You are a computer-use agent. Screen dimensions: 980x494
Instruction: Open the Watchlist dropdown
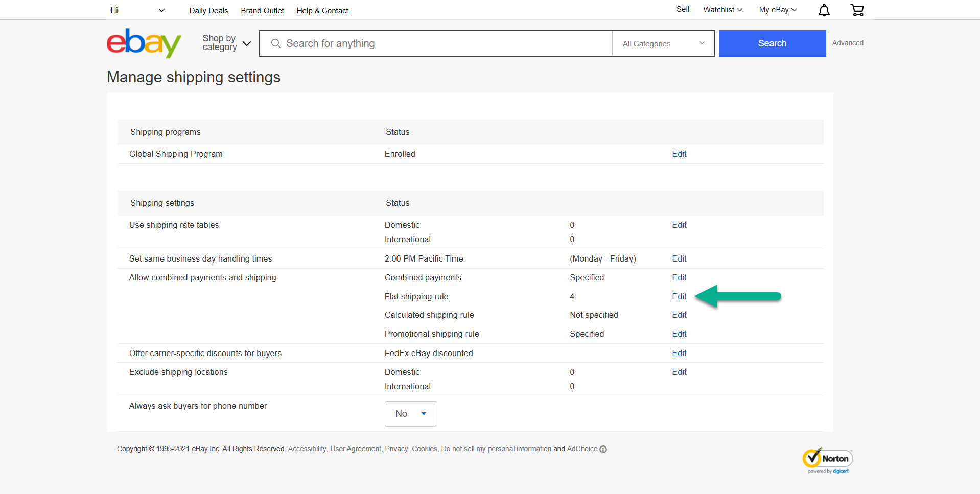coord(722,10)
